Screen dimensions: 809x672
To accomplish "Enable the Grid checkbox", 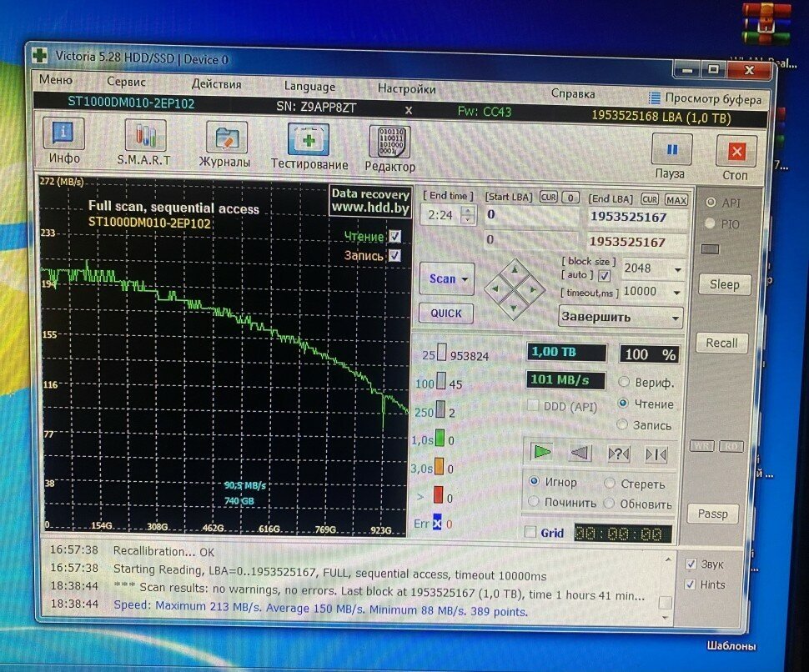I will pos(530,532).
